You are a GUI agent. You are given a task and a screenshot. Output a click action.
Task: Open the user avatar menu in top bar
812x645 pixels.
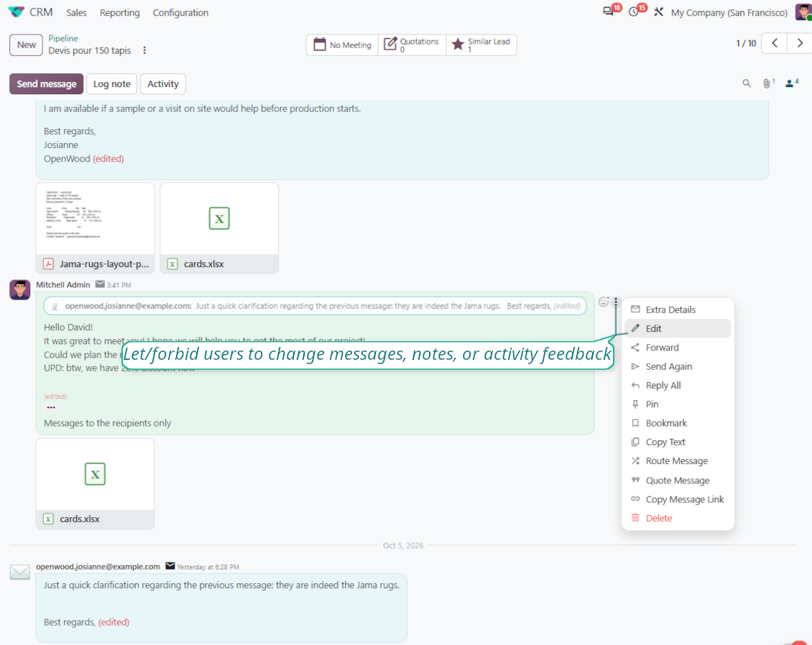(x=803, y=12)
